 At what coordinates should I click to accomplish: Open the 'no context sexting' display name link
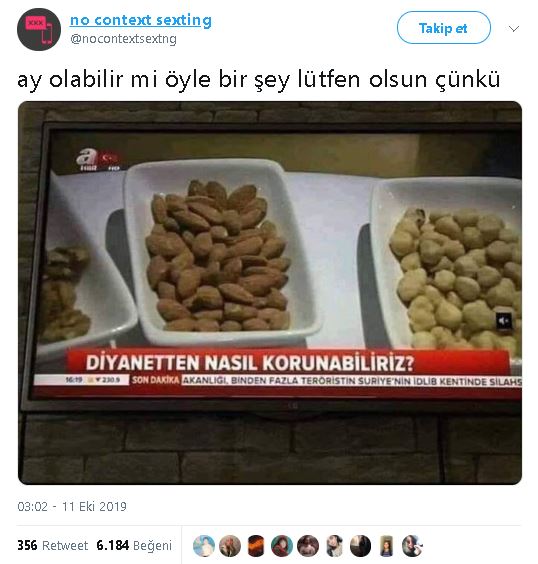click(x=141, y=20)
